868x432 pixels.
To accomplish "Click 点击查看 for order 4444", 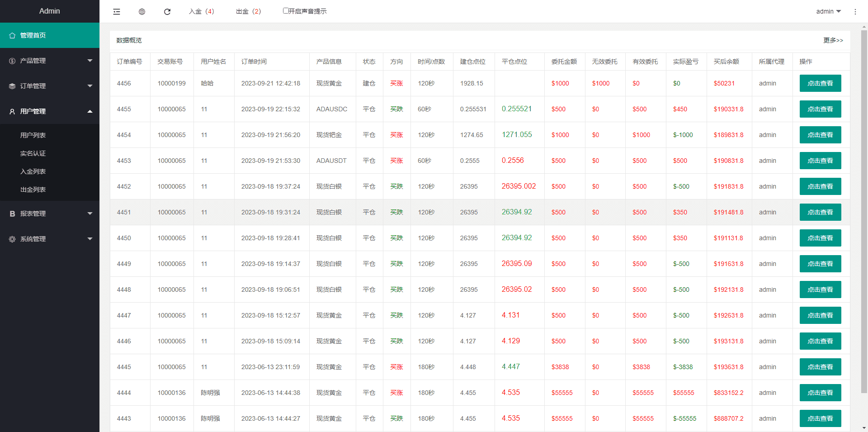I will point(820,393).
